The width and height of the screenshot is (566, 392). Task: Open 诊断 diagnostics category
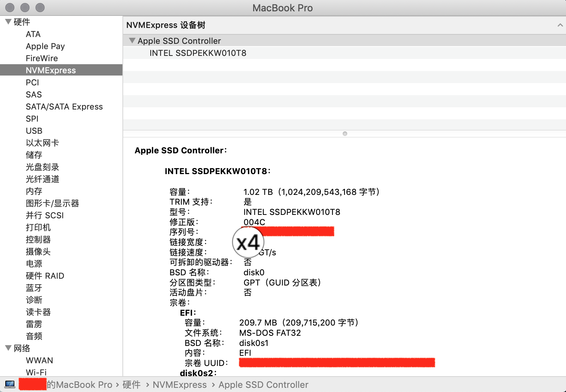tap(34, 300)
